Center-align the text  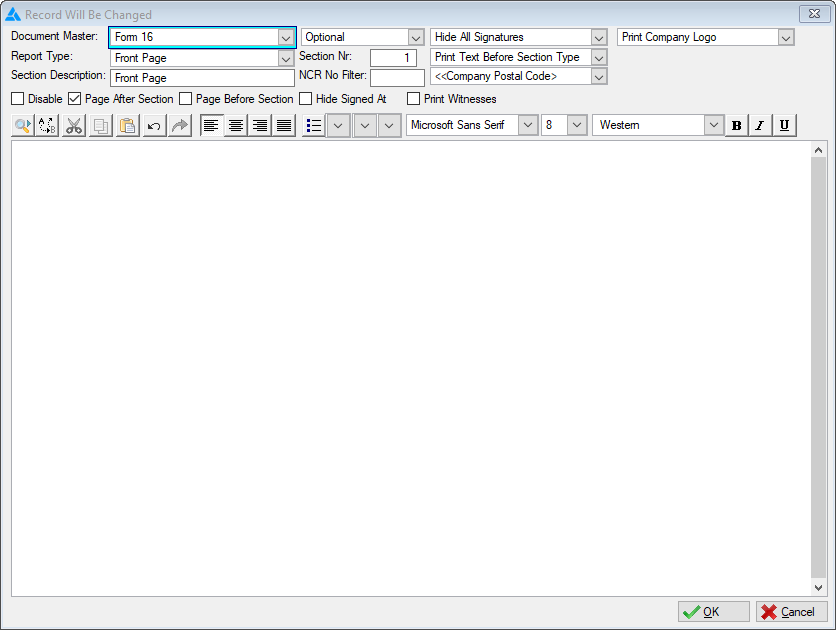click(236, 126)
